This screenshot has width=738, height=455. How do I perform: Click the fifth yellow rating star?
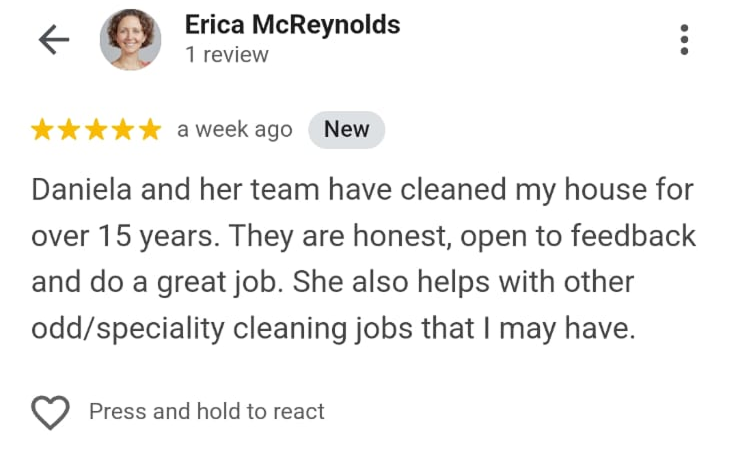151,129
